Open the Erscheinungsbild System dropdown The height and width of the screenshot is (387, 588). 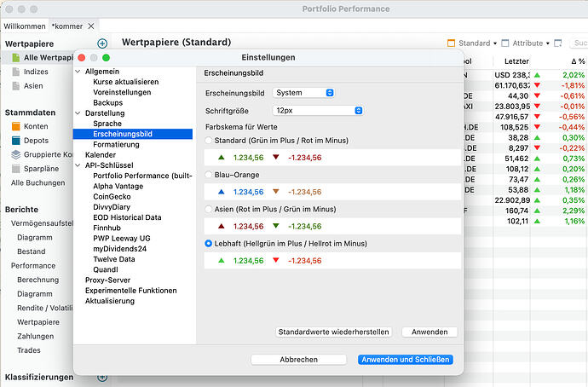point(305,92)
